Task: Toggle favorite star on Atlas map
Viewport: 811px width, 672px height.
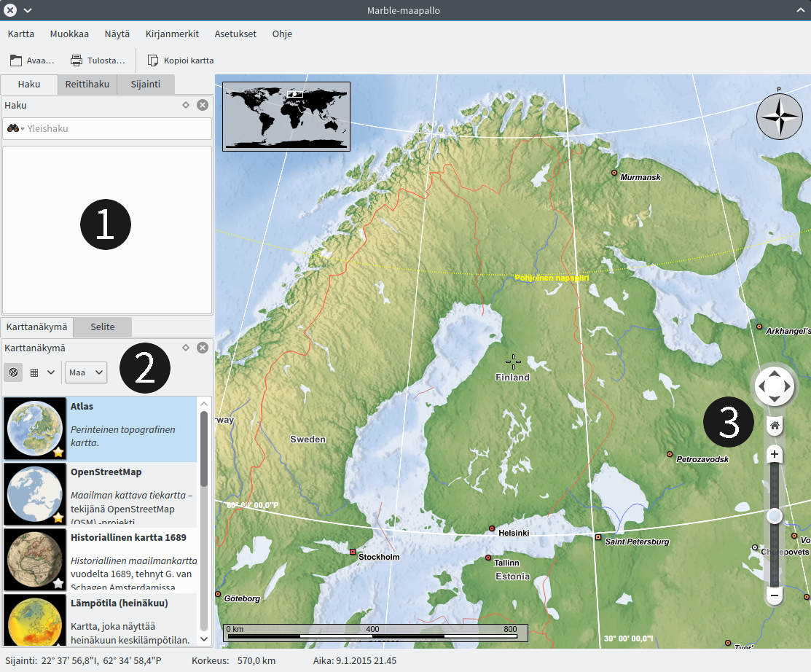Action: point(58,453)
